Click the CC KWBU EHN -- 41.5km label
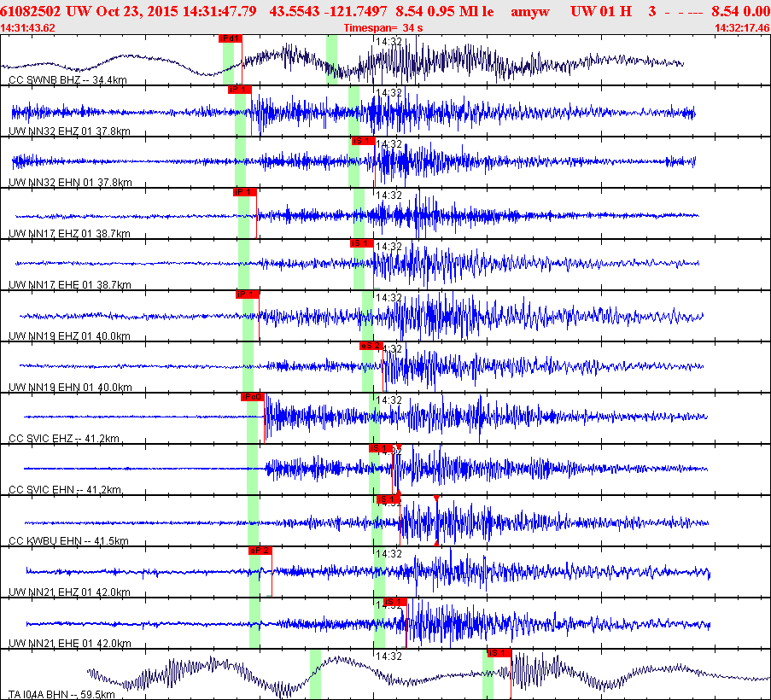 point(68,540)
